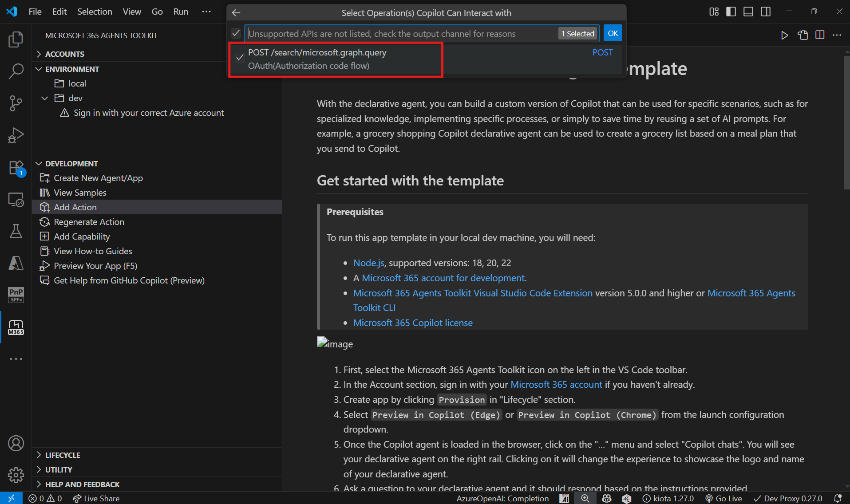Go back in the quick pick dialog
Image resolution: width=850 pixels, height=504 pixels.
click(x=236, y=13)
